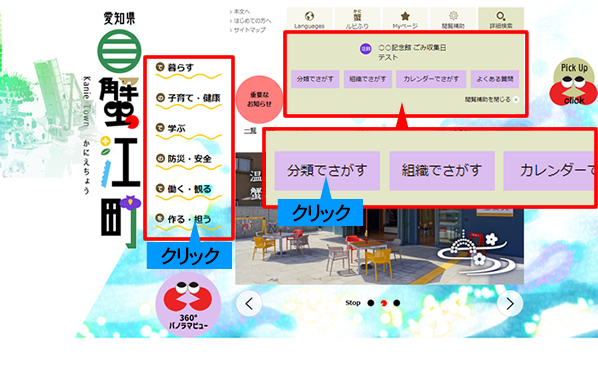
Task: Click Stop to pause slideshow
Action: tap(353, 303)
